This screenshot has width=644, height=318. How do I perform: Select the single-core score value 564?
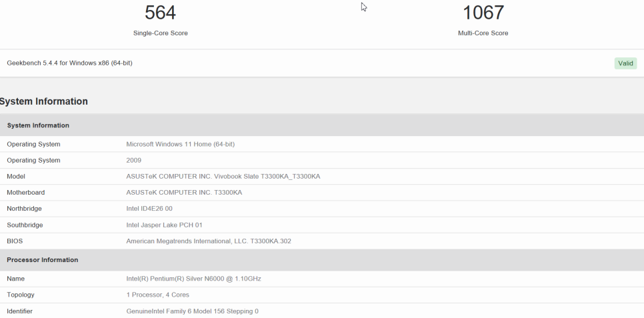(160, 12)
